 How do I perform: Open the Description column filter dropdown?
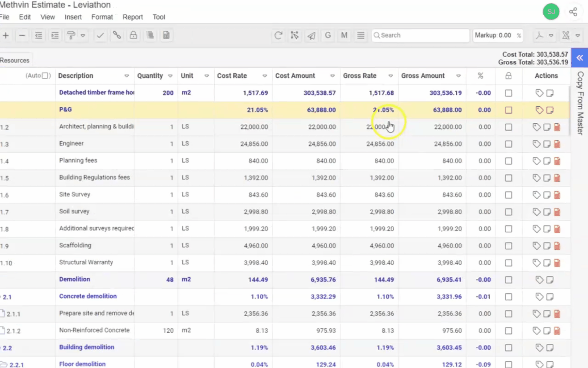127,76
